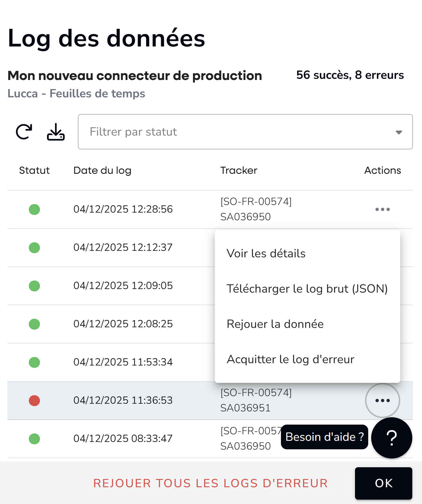Click three-dot button on 11:36:53 error row
The image size is (422, 504).
(x=382, y=400)
